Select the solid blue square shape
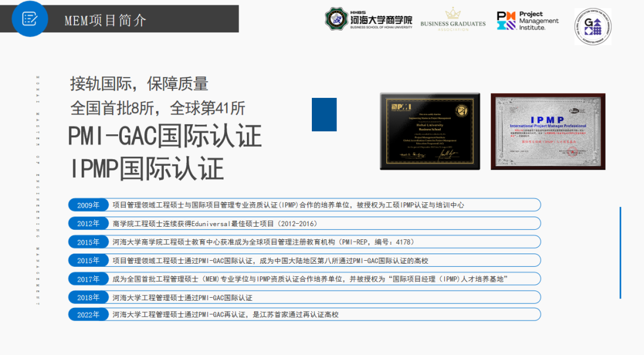The image size is (644, 355). [x=324, y=115]
